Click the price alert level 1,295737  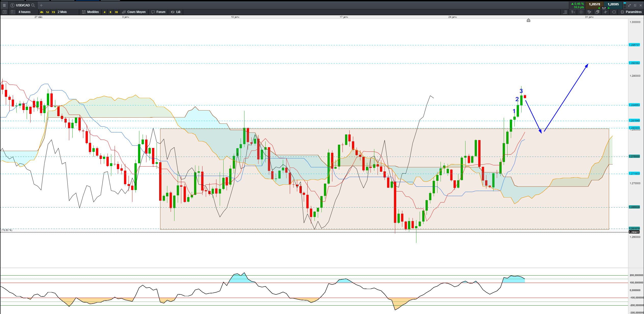coord(634,45)
